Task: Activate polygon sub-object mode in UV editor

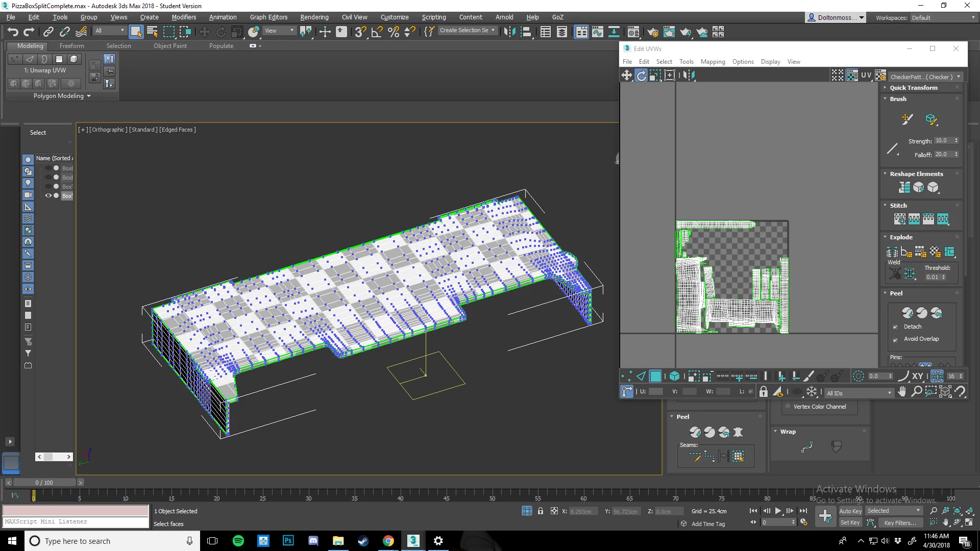Action: click(655, 377)
